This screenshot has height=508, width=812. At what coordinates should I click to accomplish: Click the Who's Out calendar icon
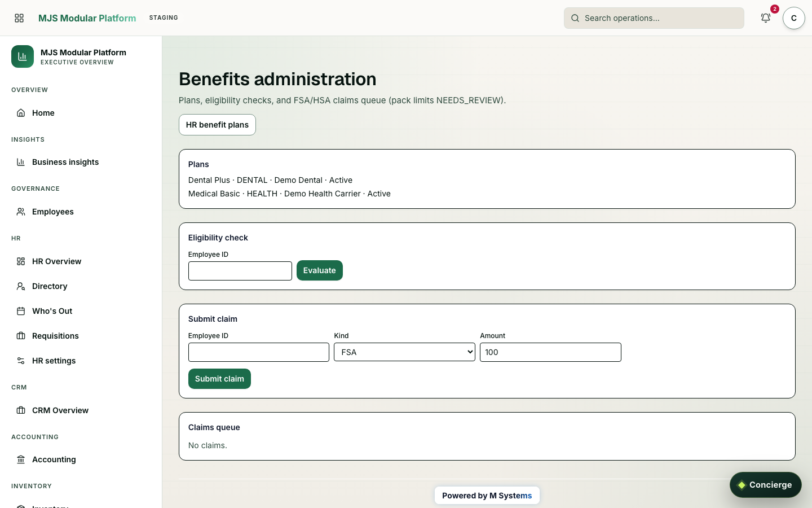click(21, 311)
